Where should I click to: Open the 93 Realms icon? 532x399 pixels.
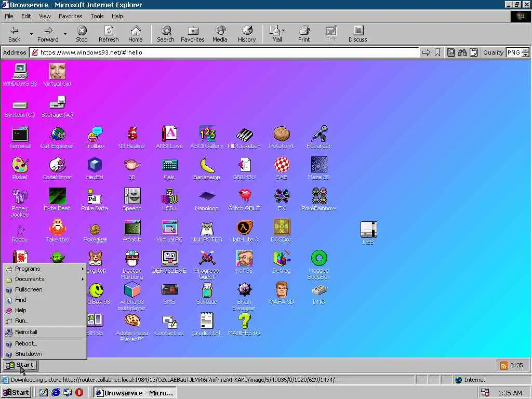pos(132,137)
